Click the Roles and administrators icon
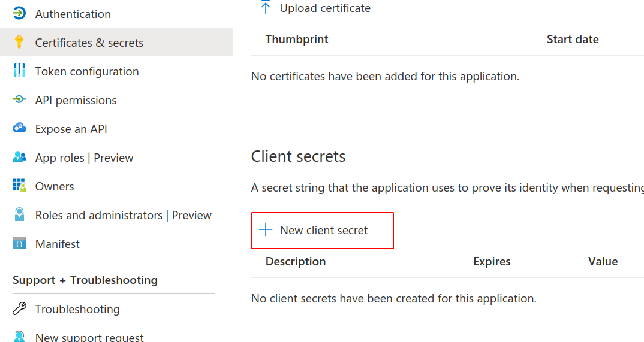The image size is (644, 342). tap(19, 214)
